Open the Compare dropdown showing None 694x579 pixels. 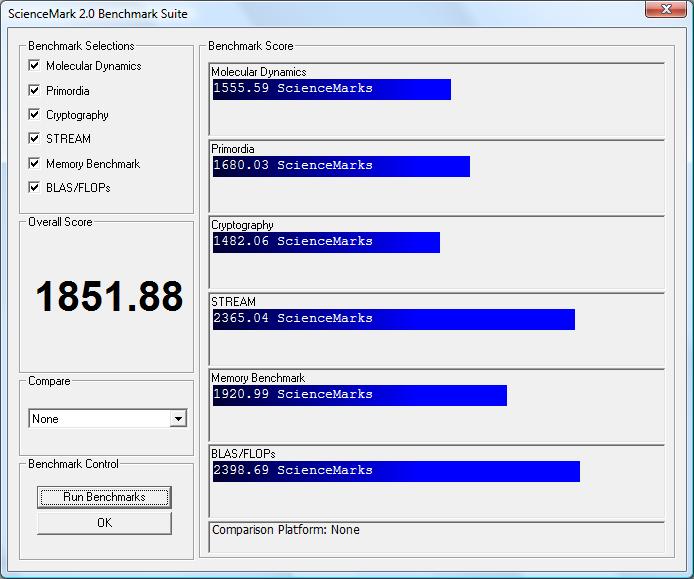click(x=108, y=418)
